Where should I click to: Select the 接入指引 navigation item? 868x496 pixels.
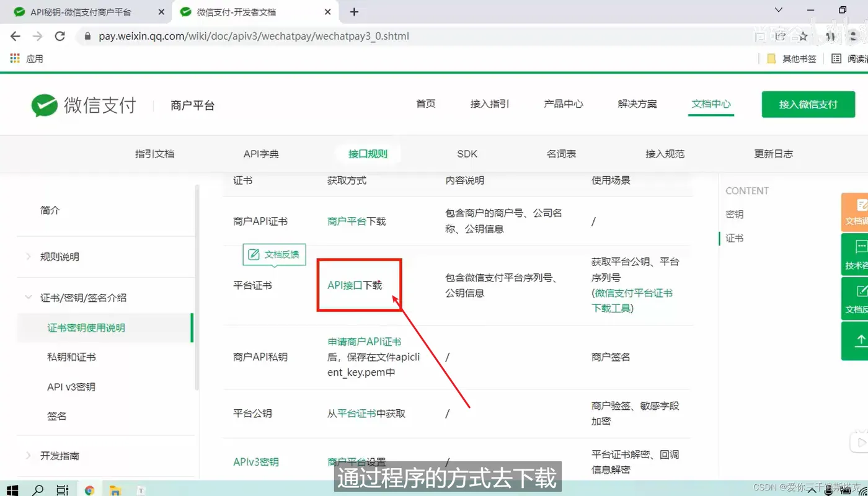pos(490,104)
